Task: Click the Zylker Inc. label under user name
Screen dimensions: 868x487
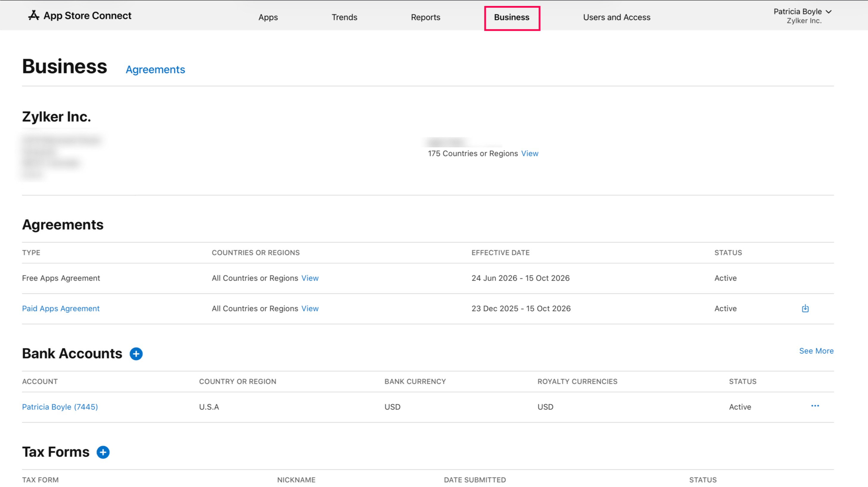Action: pyautogui.click(x=804, y=21)
